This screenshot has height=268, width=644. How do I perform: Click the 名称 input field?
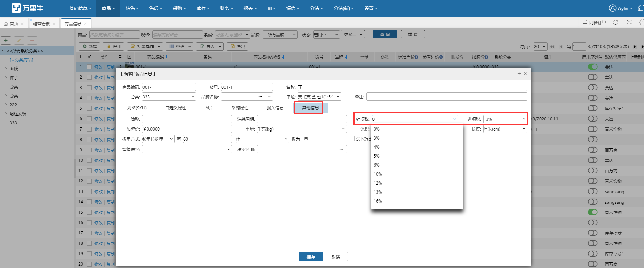click(x=412, y=87)
